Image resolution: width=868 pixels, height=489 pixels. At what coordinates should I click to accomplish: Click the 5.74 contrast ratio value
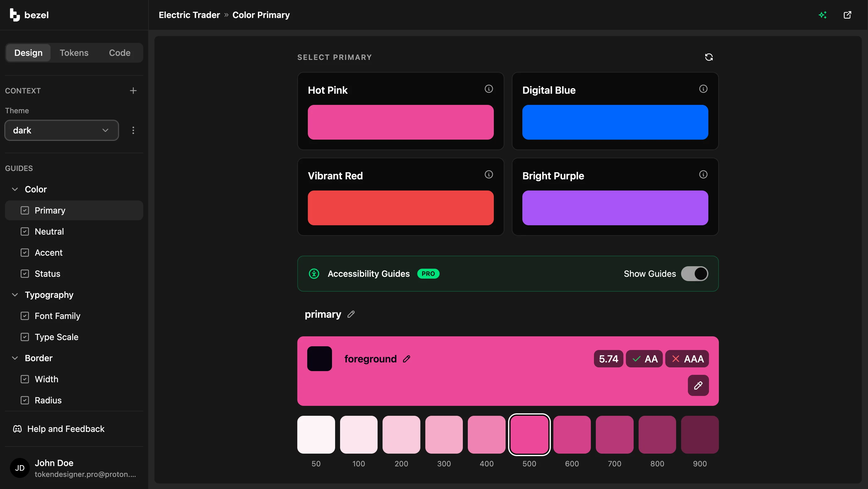608,359
